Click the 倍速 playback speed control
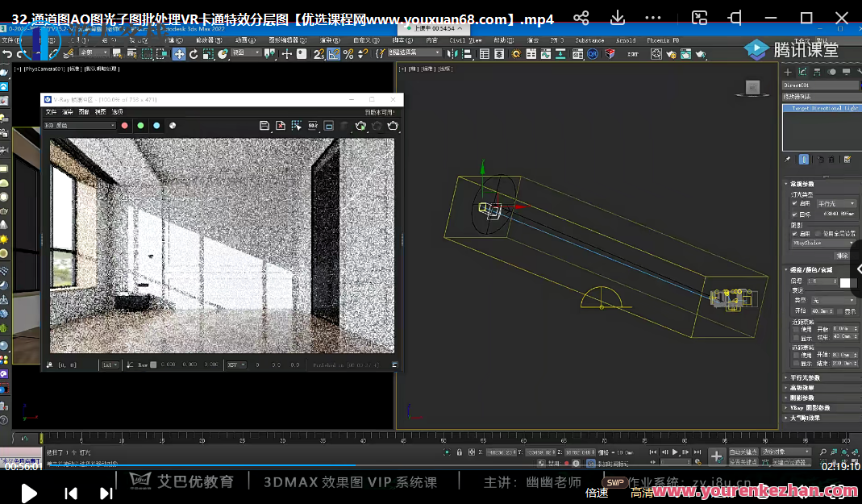The width and height of the screenshot is (862, 504). (597, 493)
